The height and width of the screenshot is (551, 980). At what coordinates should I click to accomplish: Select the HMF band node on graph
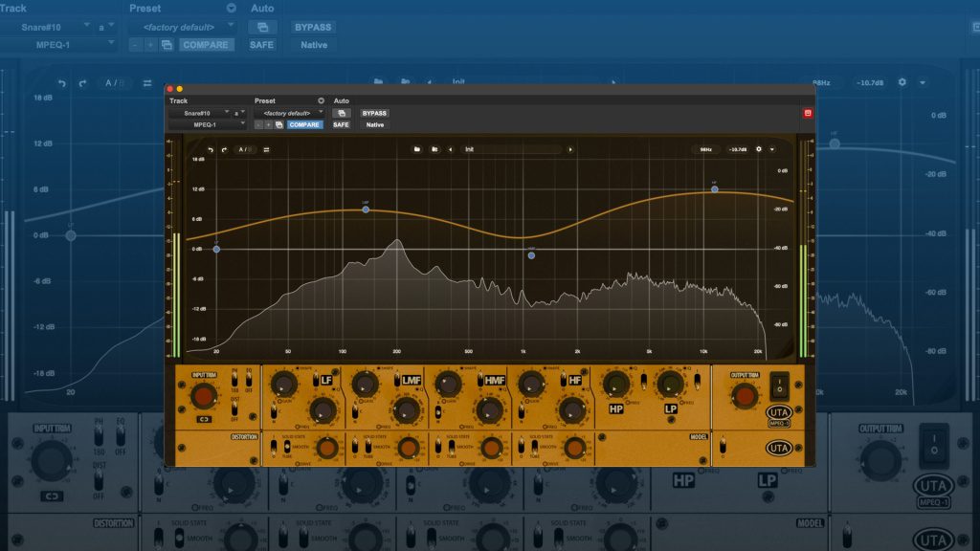[x=531, y=255]
